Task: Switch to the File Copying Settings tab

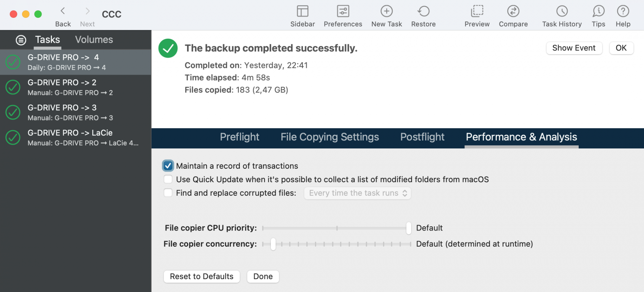Action: coord(329,137)
